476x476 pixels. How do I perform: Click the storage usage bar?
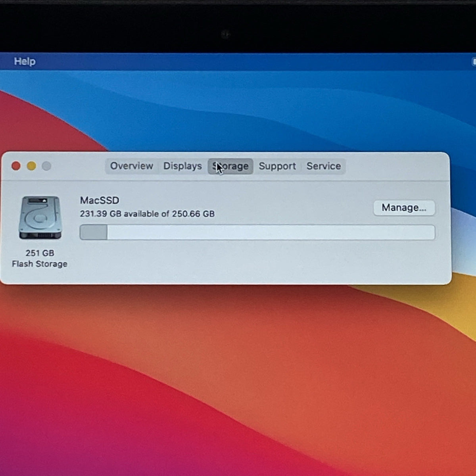(x=257, y=232)
